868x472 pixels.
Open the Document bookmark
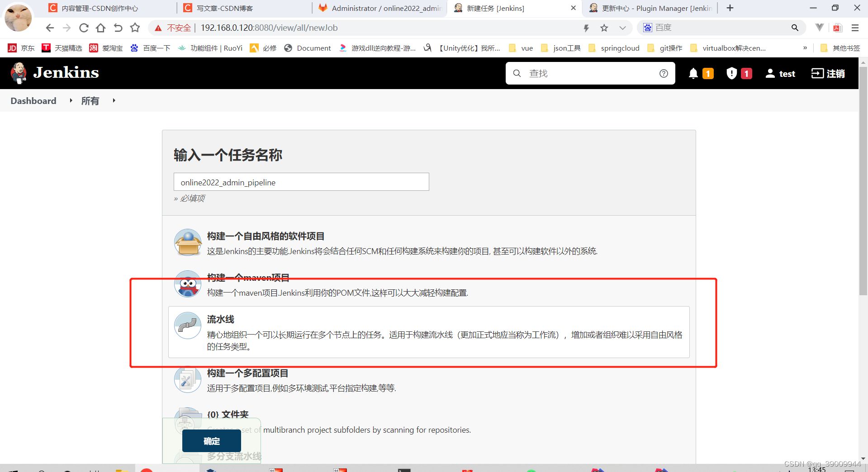click(308, 48)
